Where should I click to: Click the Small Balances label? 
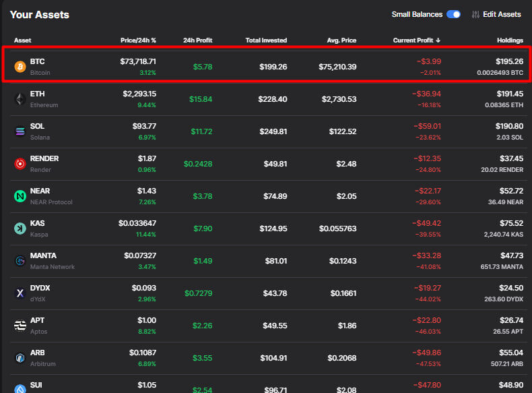tap(417, 14)
